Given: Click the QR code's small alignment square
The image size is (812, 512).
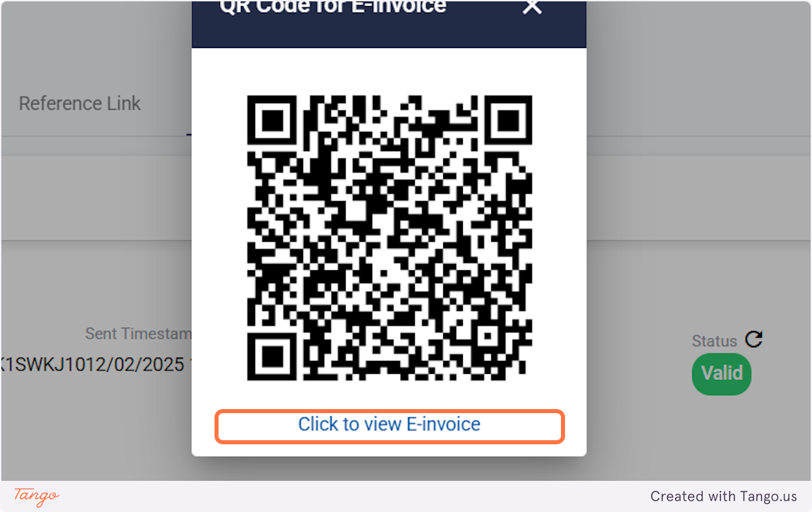Looking at the screenshot, I should [x=486, y=335].
